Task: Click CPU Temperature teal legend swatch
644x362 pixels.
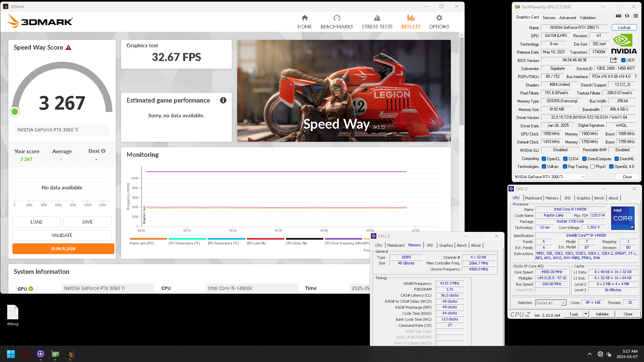Action: pos(187,239)
